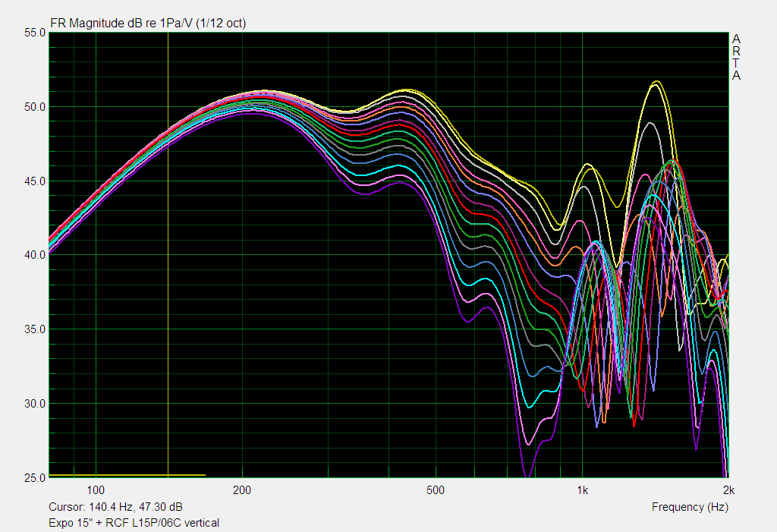Click the '25.0' y-axis value

tap(35, 478)
